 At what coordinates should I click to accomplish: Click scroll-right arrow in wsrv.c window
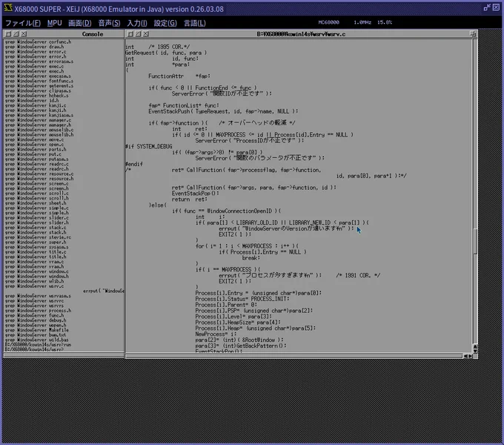click(470, 356)
